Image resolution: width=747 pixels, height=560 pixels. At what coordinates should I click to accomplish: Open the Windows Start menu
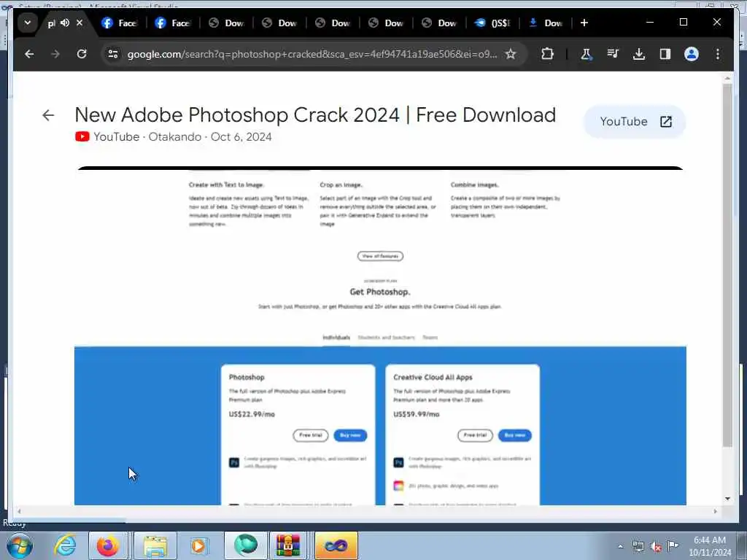[x=20, y=545]
